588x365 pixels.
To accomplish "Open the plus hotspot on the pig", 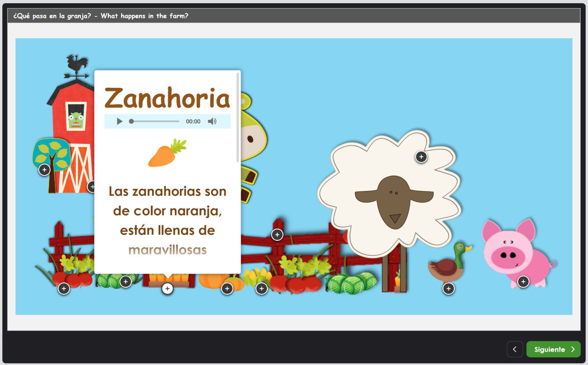I will (523, 282).
